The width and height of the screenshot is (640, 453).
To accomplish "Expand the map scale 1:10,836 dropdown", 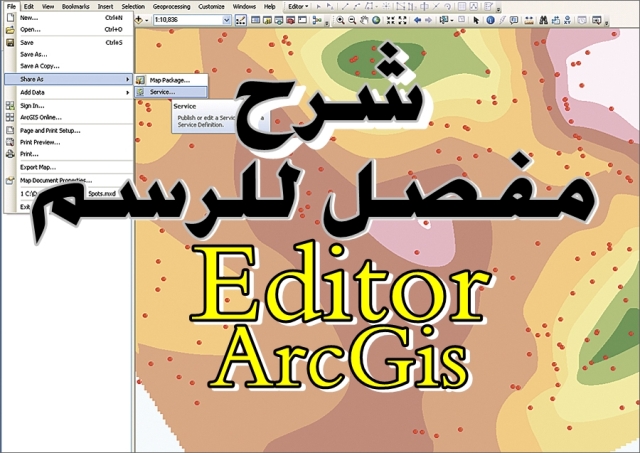I will (x=227, y=20).
